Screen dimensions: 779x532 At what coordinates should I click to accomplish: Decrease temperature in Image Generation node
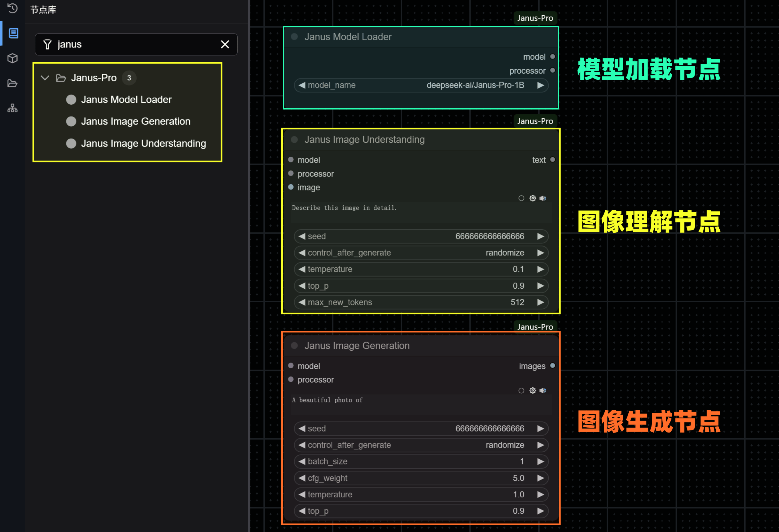tap(302, 495)
